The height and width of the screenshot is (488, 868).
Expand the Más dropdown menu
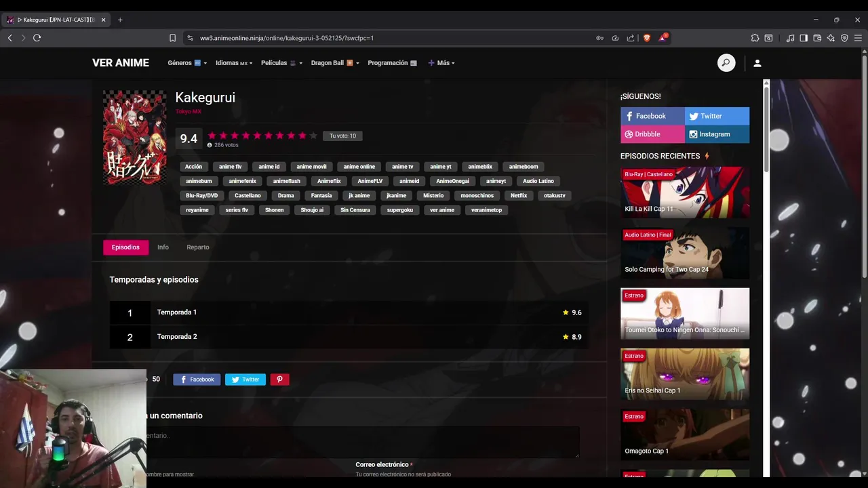click(x=441, y=63)
